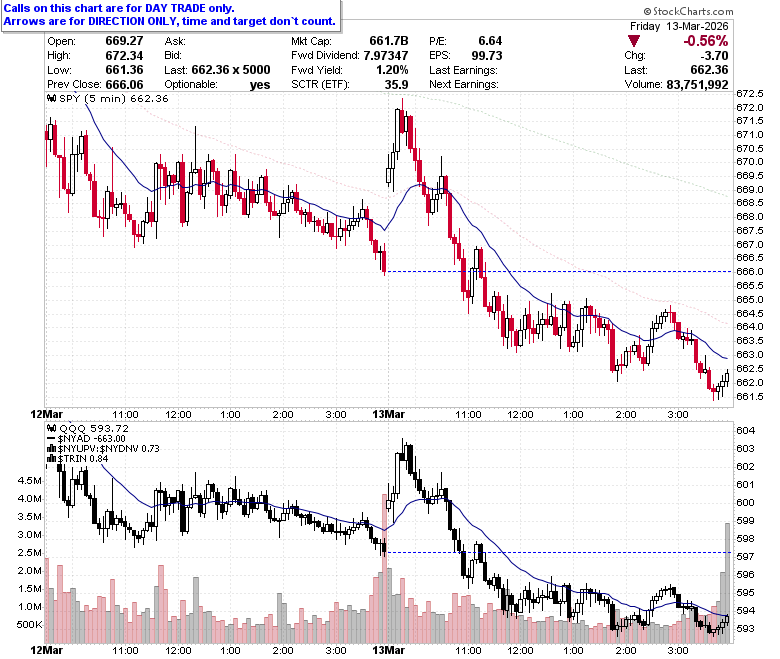780x659 pixels.
Task: Click the '$TRIN 0.84' legend text
Action: [x=83, y=459]
